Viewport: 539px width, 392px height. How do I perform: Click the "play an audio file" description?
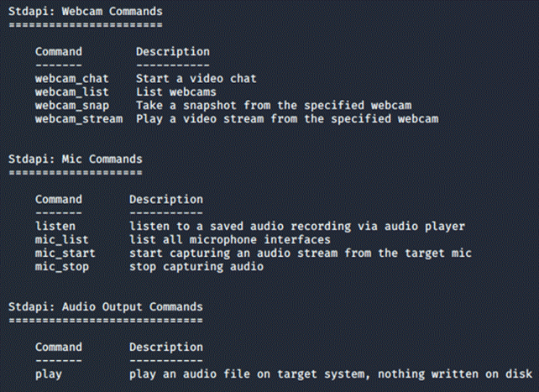click(x=331, y=374)
